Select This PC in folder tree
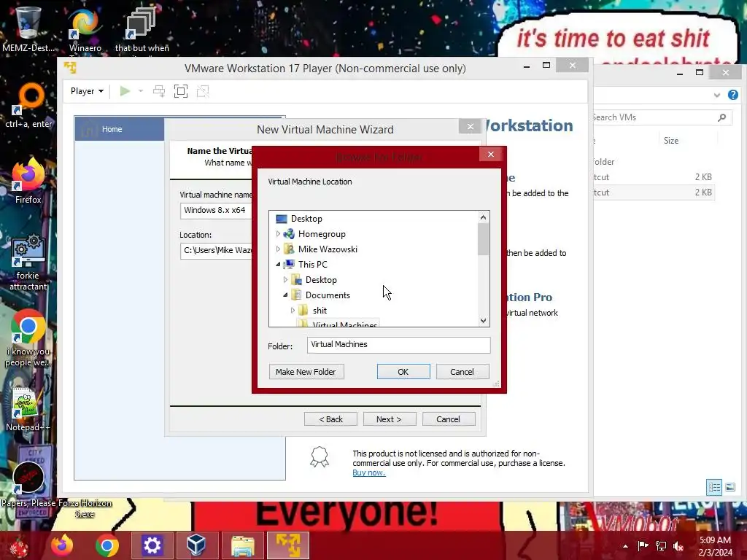The image size is (747, 560). (312, 264)
